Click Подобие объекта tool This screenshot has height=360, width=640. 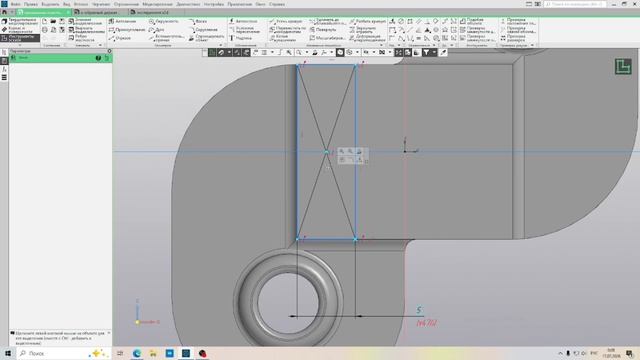point(471,21)
